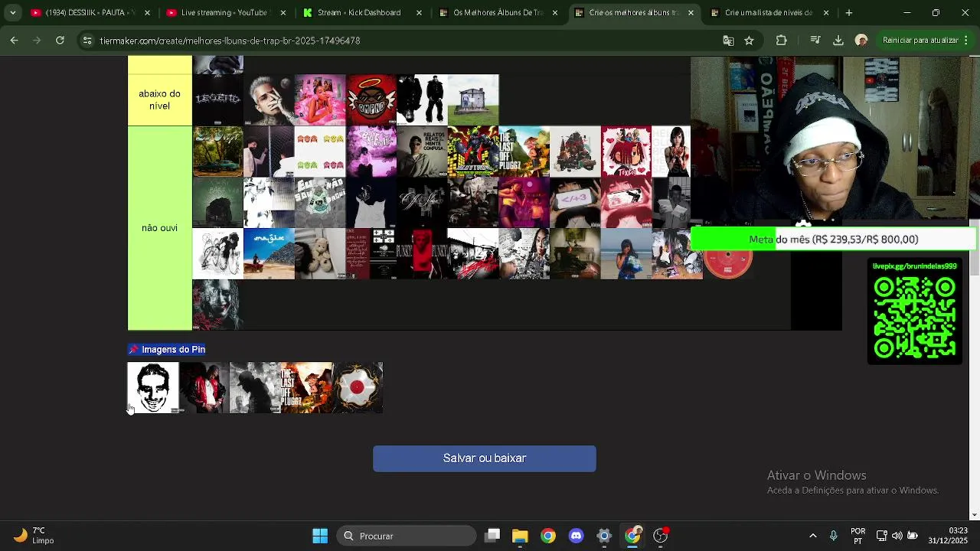
Task: Pick The Last Off Pluggz cover in pin area
Action: 306,388
